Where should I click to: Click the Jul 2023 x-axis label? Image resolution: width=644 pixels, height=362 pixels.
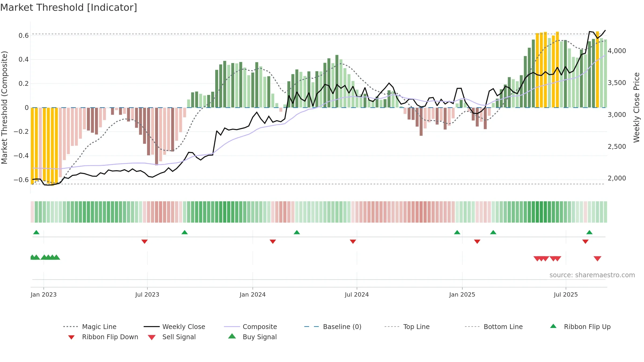point(147,295)
